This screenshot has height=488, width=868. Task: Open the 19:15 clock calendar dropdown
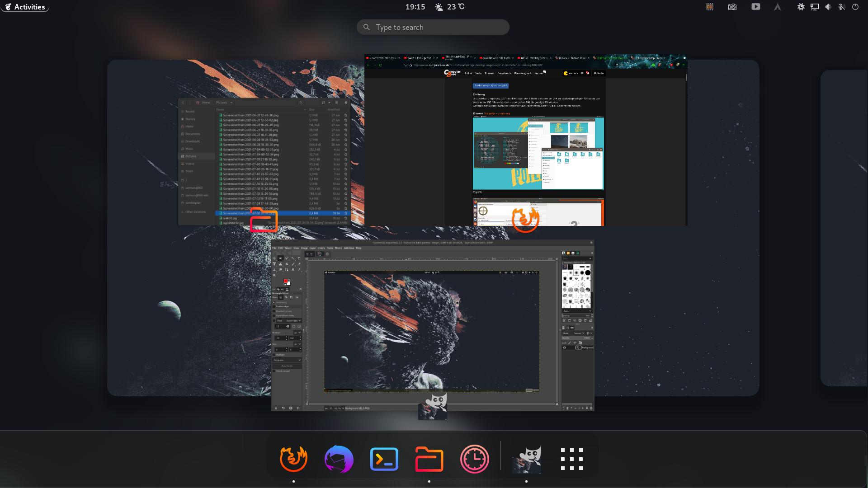[x=415, y=7]
